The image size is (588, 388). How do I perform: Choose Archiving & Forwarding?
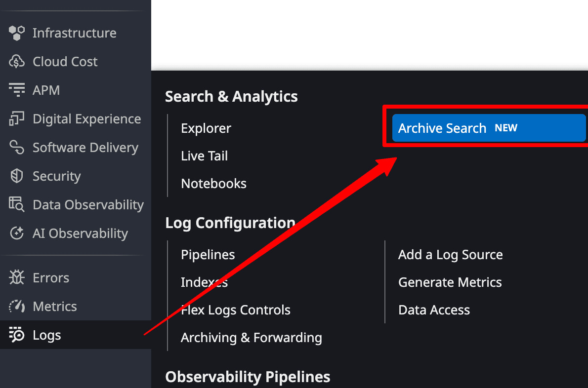(251, 338)
